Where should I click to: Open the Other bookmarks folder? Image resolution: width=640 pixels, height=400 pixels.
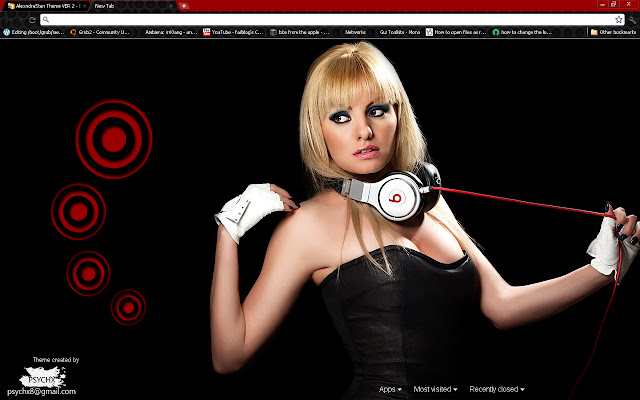pyautogui.click(x=613, y=32)
